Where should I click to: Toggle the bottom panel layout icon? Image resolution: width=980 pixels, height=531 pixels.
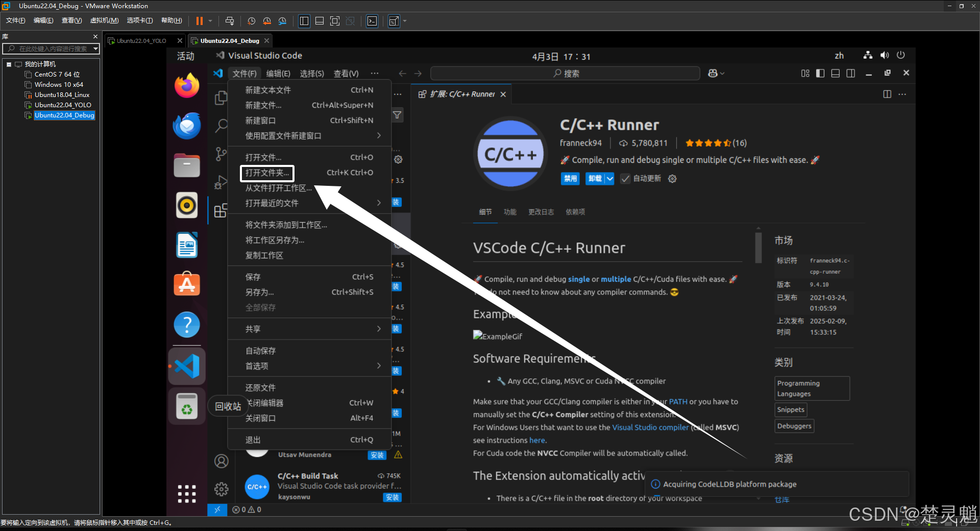(836, 74)
